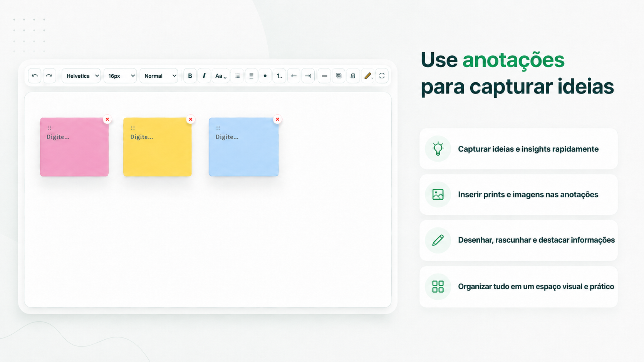Delete the pink sticky note
Screen dimensions: 644x362
[107, 119]
